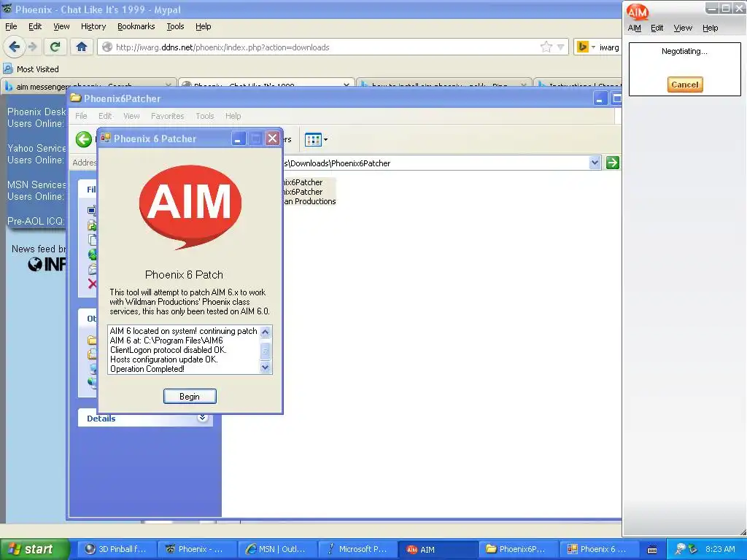Viewport: 747px width, 560px height.
Task: Expand the Details panel chevron
Action: [x=203, y=418]
